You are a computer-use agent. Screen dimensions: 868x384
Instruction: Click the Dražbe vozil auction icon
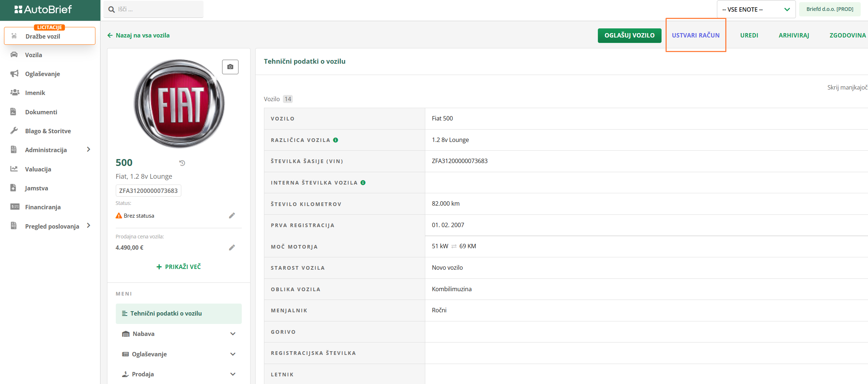click(x=14, y=36)
